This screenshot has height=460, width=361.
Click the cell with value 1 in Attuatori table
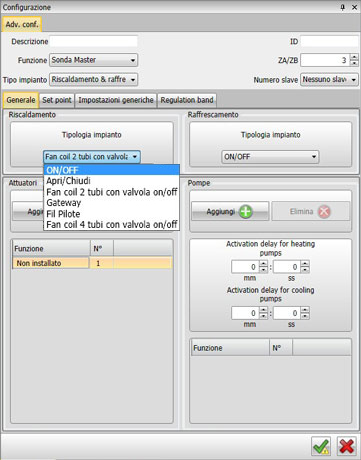(102, 263)
